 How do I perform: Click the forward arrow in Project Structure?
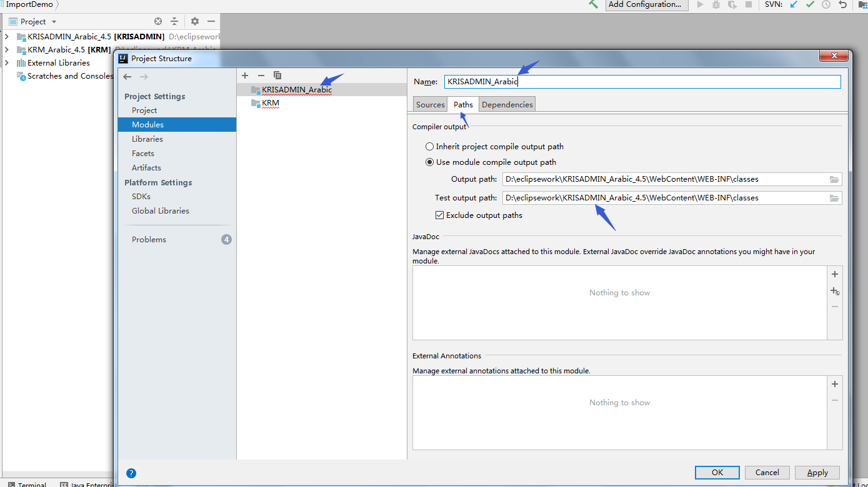(144, 76)
